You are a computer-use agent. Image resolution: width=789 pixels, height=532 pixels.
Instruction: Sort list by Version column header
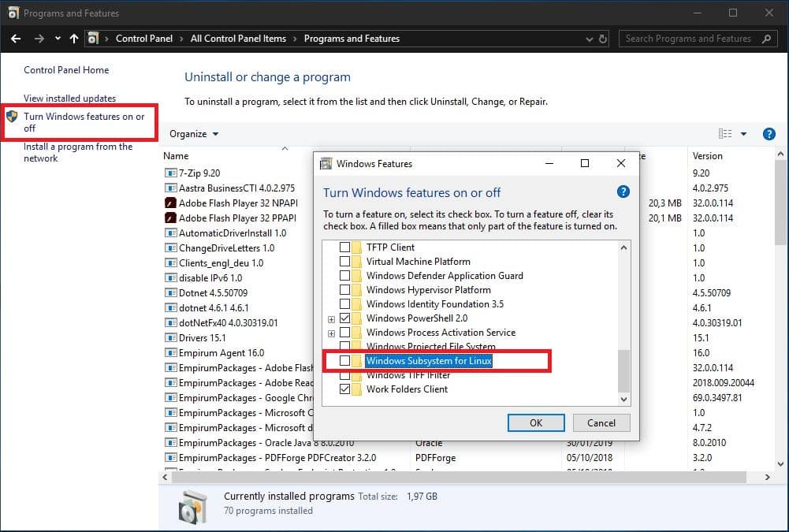(708, 156)
